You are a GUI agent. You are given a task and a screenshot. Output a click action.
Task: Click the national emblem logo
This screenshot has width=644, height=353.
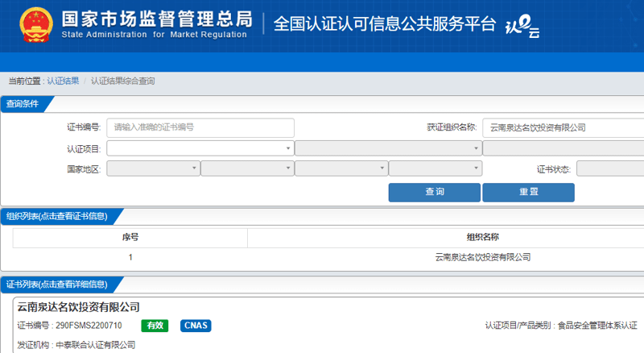(x=36, y=25)
